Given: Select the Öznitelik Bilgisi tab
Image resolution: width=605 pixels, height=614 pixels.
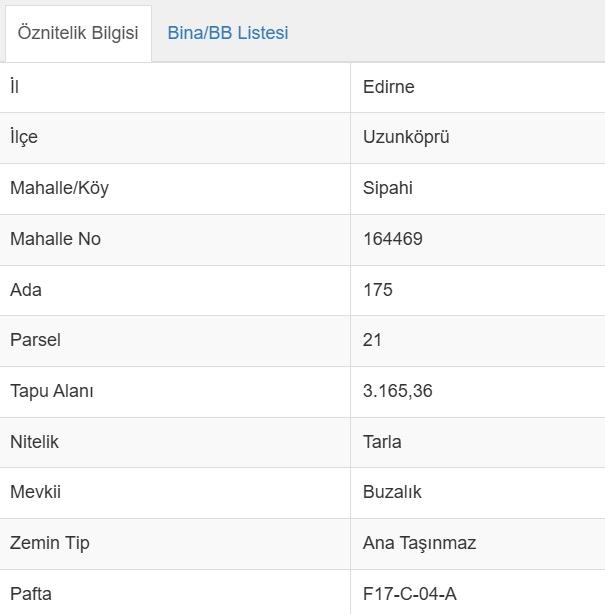Looking at the screenshot, I should (76, 33).
